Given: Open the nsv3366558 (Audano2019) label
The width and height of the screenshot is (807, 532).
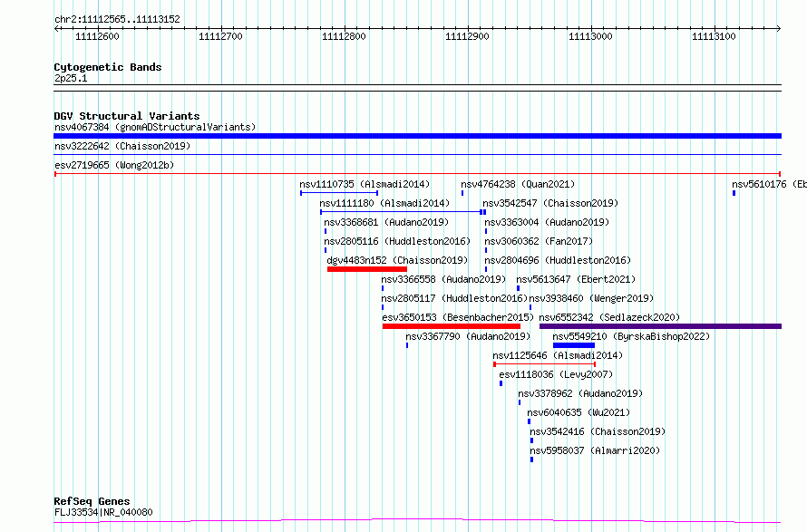Looking at the screenshot, I should (x=443, y=279).
